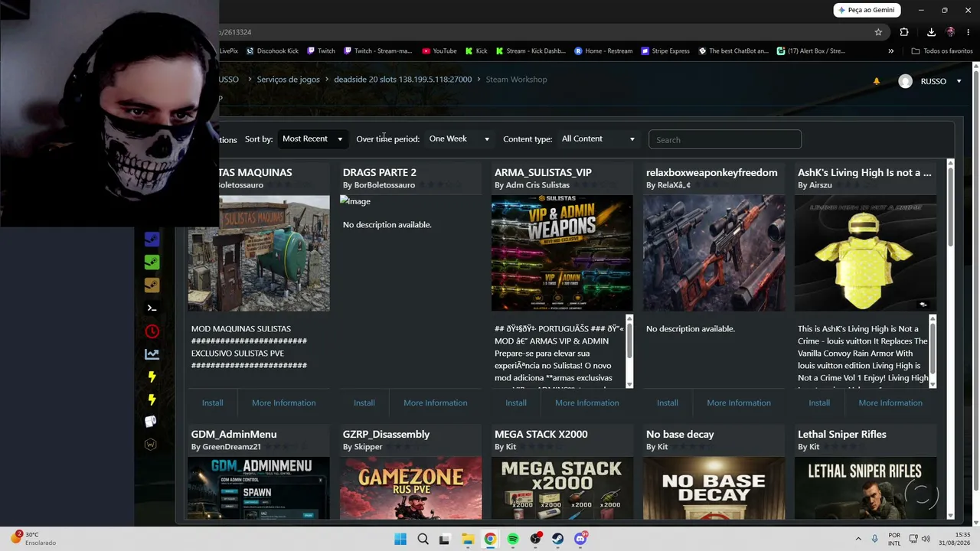
Task: Open File Explorer from the taskbar
Action: [468, 539]
